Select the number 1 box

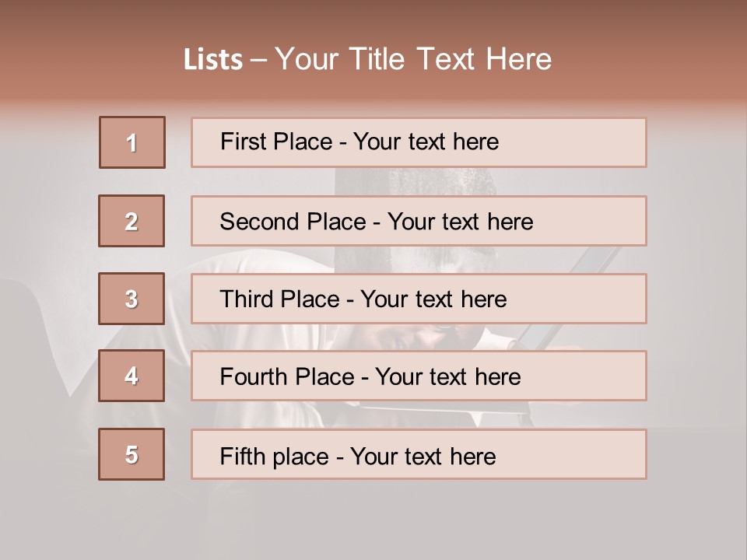(132, 142)
